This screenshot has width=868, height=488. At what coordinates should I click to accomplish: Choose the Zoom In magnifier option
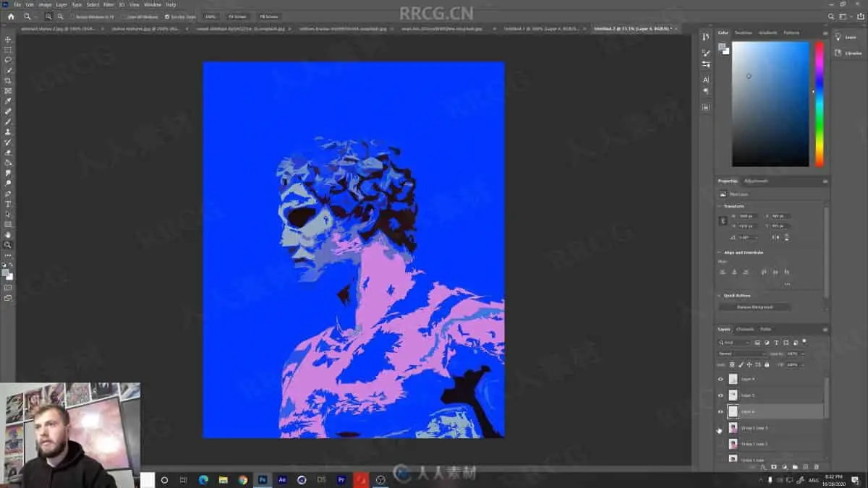click(x=49, y=16)
